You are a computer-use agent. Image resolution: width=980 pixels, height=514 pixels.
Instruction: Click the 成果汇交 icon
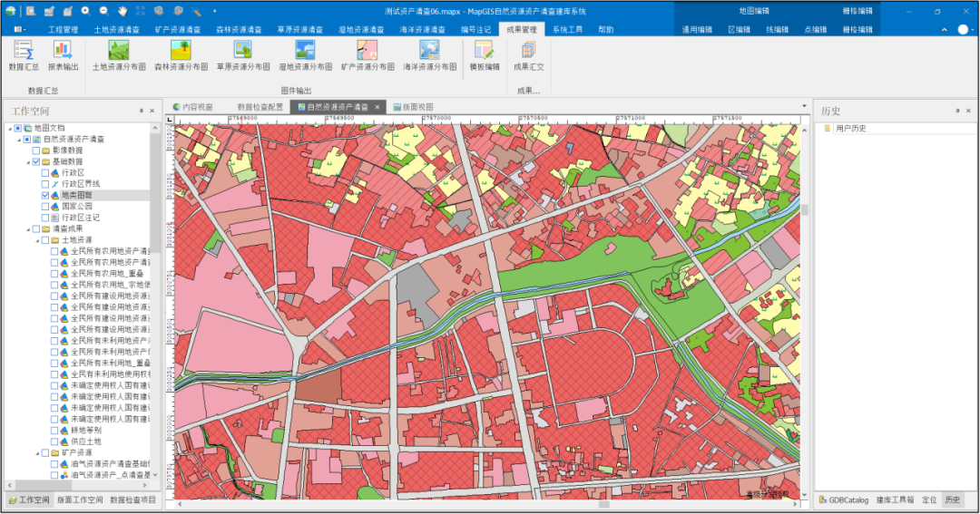tap(528, 51)
